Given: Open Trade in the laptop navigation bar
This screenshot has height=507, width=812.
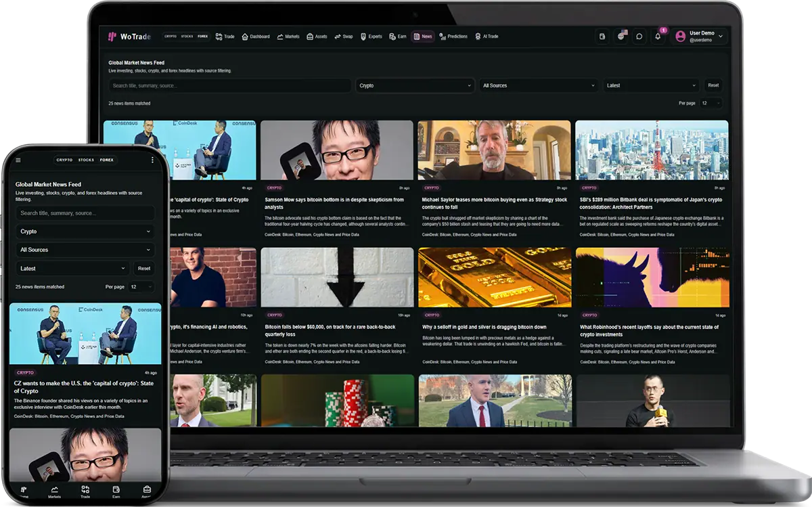Looking at the screenshot, I should [225, 37].
